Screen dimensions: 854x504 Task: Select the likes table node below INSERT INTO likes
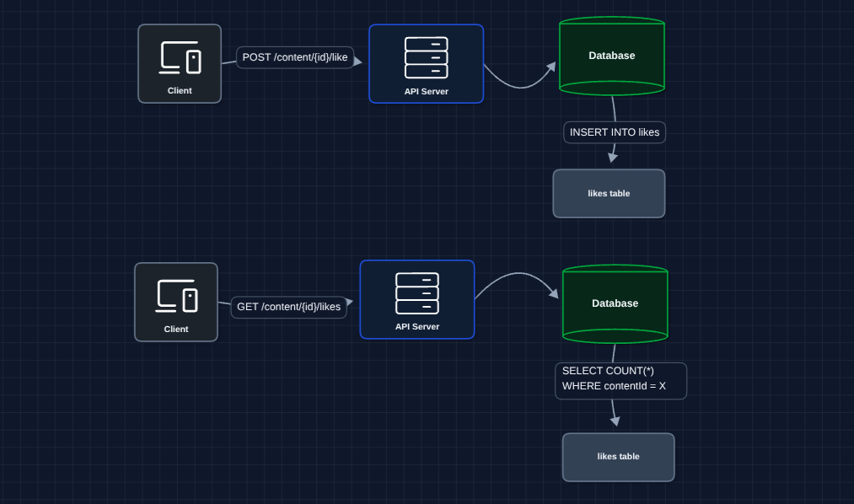pyautogui.click(x=609, y=194)
